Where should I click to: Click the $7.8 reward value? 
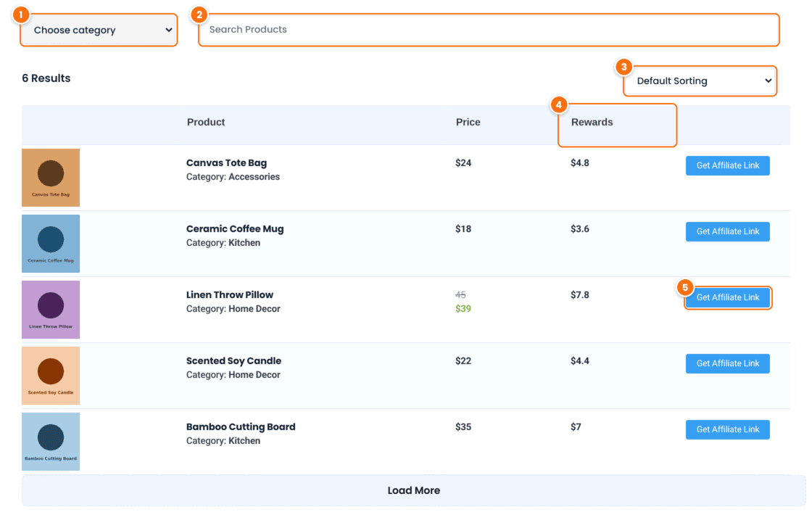(x=580, y=295)
